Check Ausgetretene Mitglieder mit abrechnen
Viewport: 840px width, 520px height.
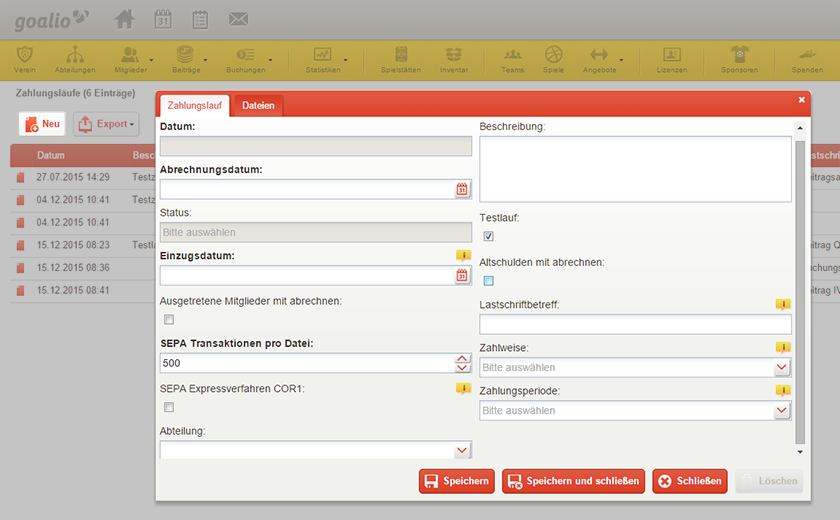(x=169, y=320)
